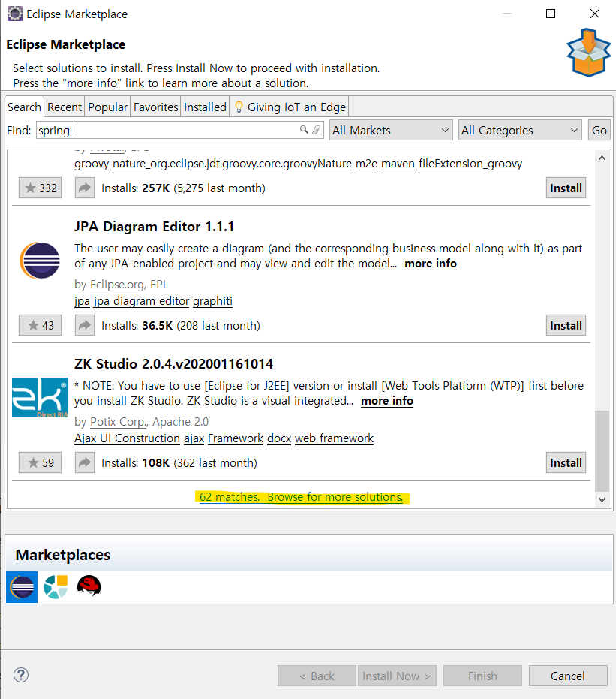Select the Eclipse Marketplace catalog icon

[22, 586]
